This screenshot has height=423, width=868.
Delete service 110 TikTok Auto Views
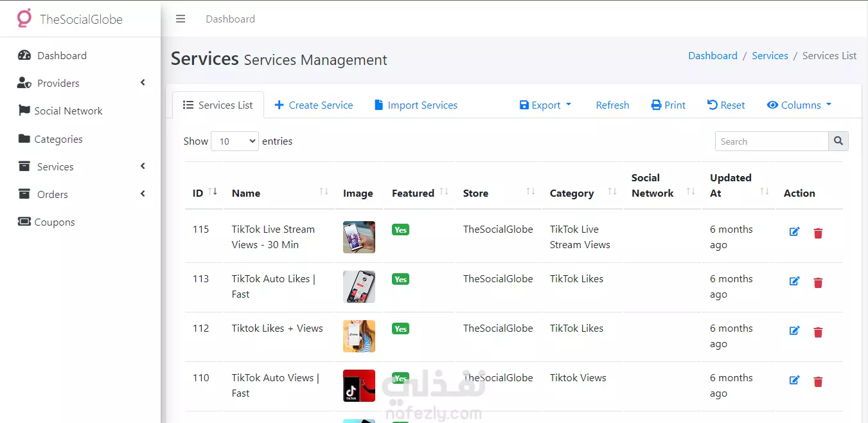[x=818, y=381]
